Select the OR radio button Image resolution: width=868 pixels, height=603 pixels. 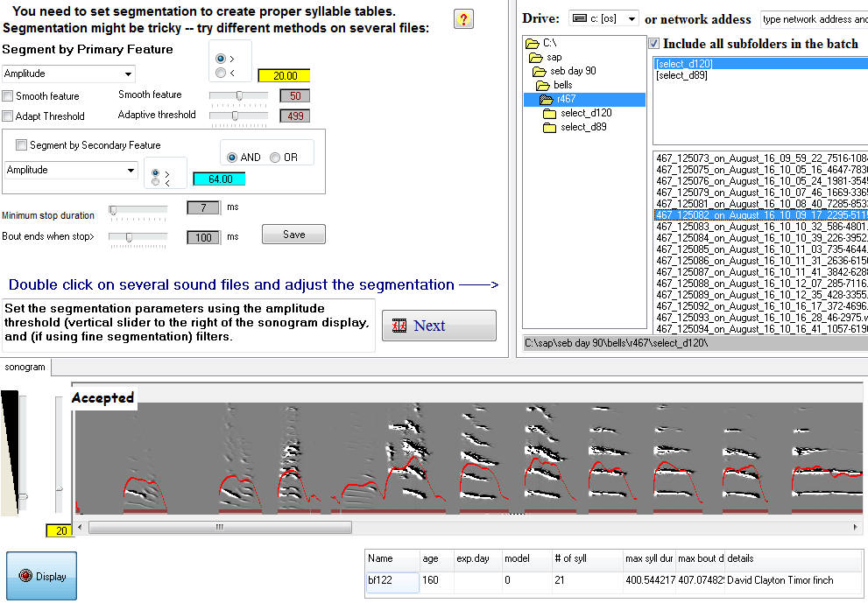pos(275,158)
